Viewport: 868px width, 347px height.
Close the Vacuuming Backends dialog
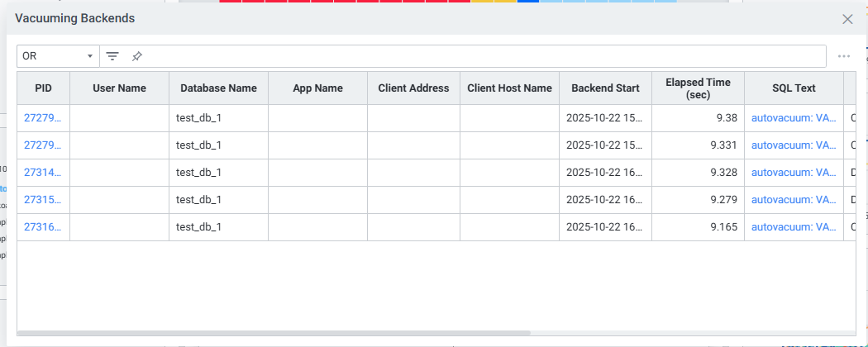(847, 19)
